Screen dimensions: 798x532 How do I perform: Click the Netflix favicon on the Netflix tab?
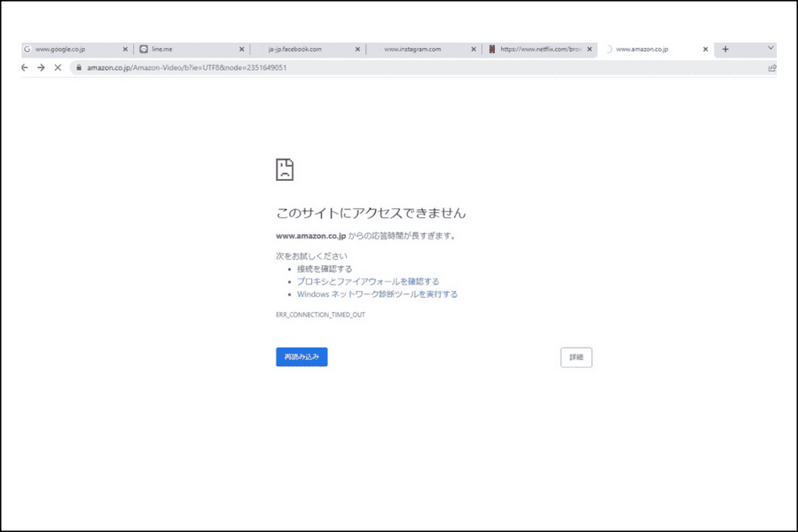(x=491, y=50)
